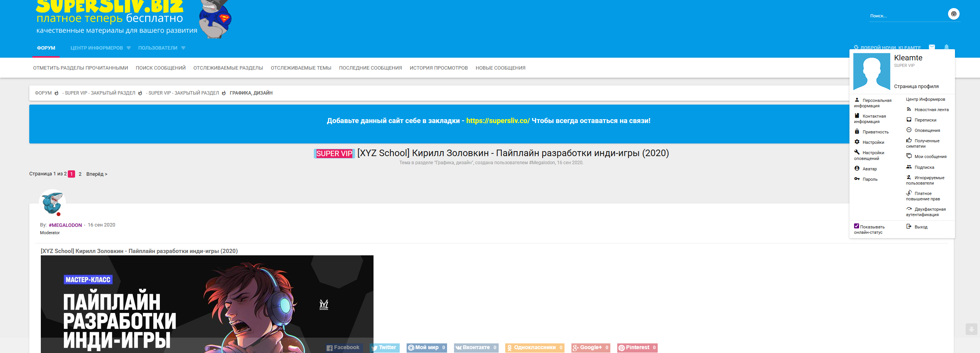Viewport: 980px width, 353px height.
Task: Click the key icon beside Пароль
Action: (857, 179)
